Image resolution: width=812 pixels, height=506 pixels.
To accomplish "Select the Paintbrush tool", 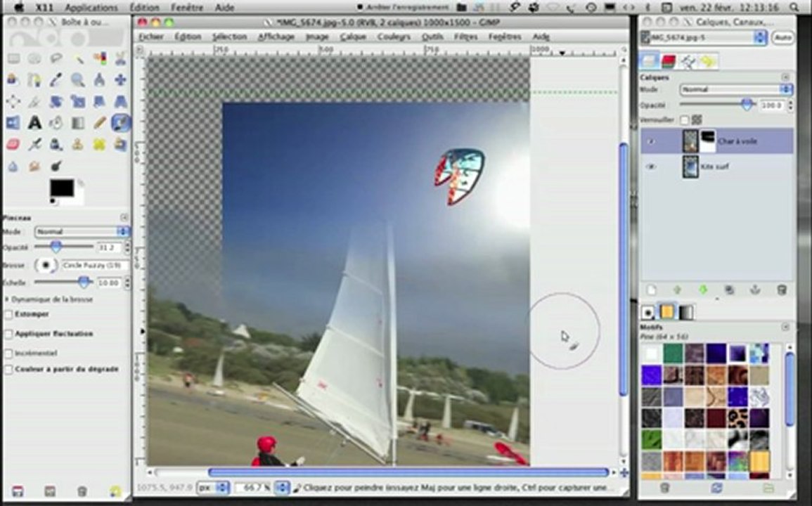I will pos(121,123).
